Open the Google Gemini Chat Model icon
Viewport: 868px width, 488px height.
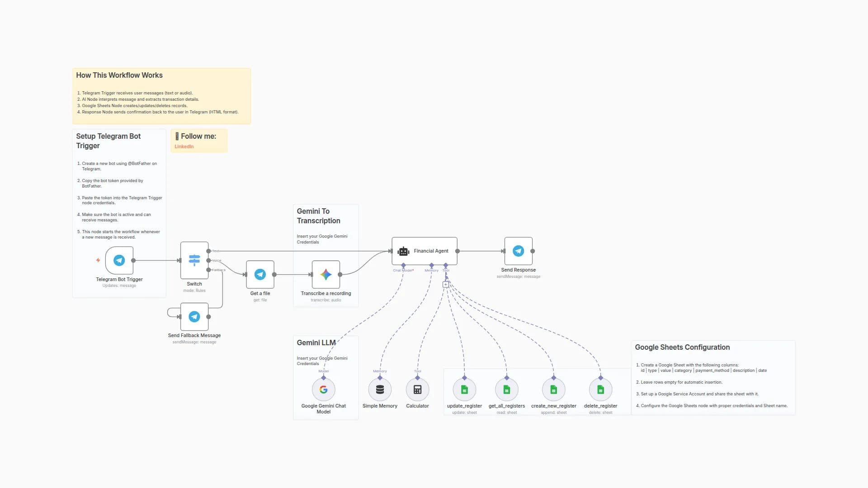pos(324,389)
